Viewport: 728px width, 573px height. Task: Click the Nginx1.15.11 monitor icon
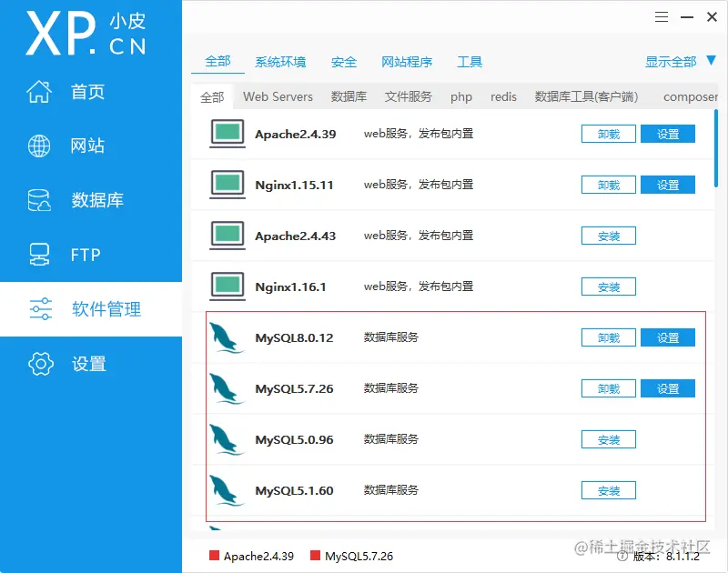(227, 185)
